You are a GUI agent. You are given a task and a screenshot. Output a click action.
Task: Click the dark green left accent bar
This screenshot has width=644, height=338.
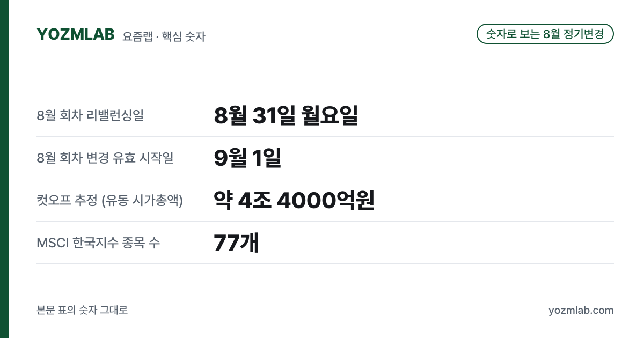tap(4, 169)
